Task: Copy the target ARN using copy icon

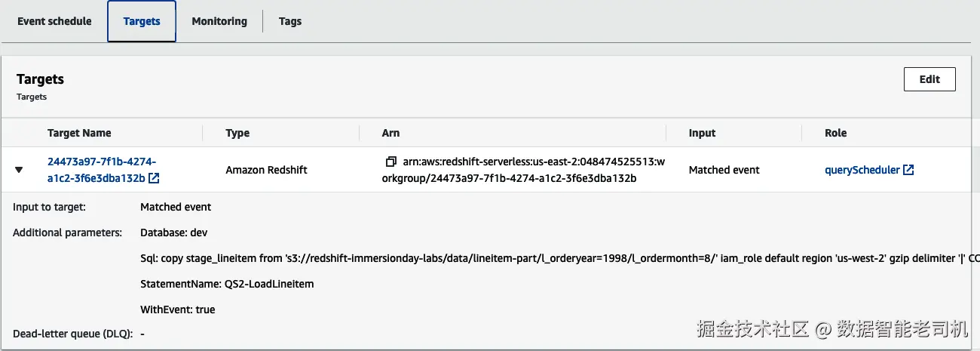Action: pyautogui.click(x=390, y=162)
